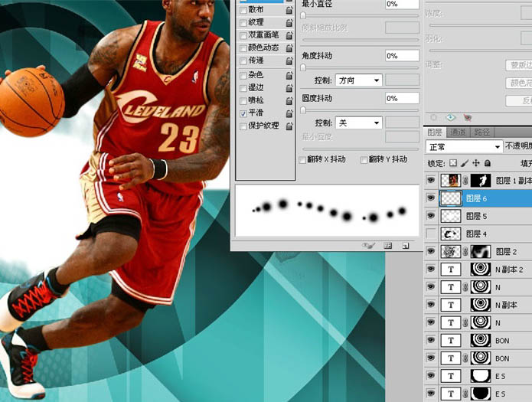Click T text icon of N 副本 2 layer

pyautogui.click(x=451, y=270)
